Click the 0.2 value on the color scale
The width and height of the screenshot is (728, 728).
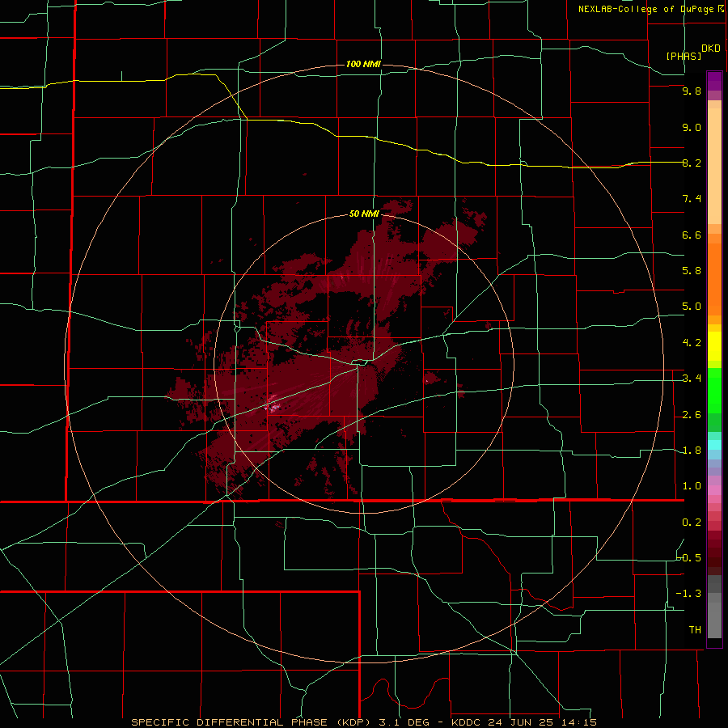pos(692,522)
